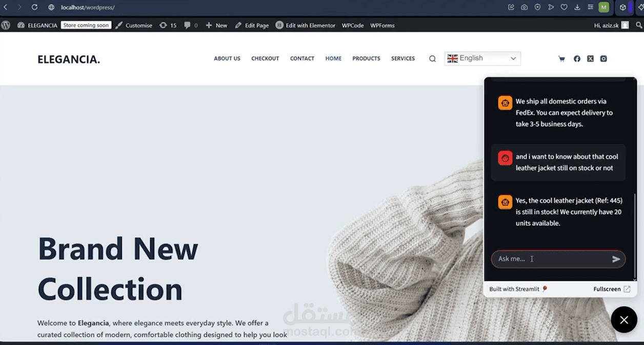Open the comments bubble showing 0

coord(191,25)
